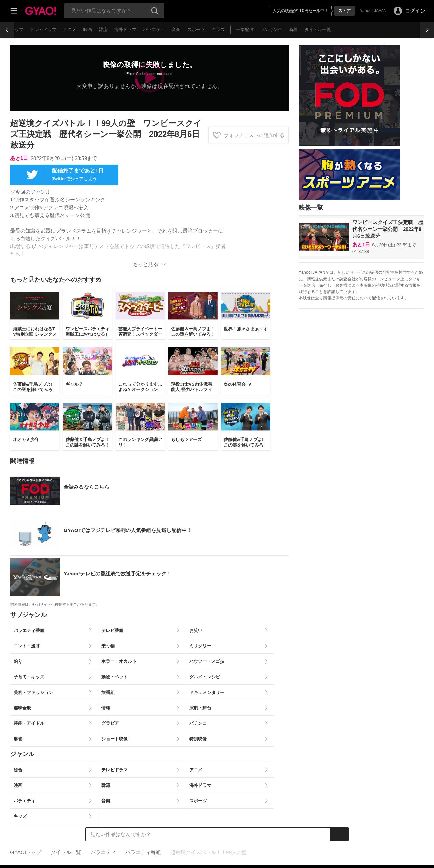Open the バラエティ番組 subgenre chevron
434x868 pixels.
(x=90, y=631)
